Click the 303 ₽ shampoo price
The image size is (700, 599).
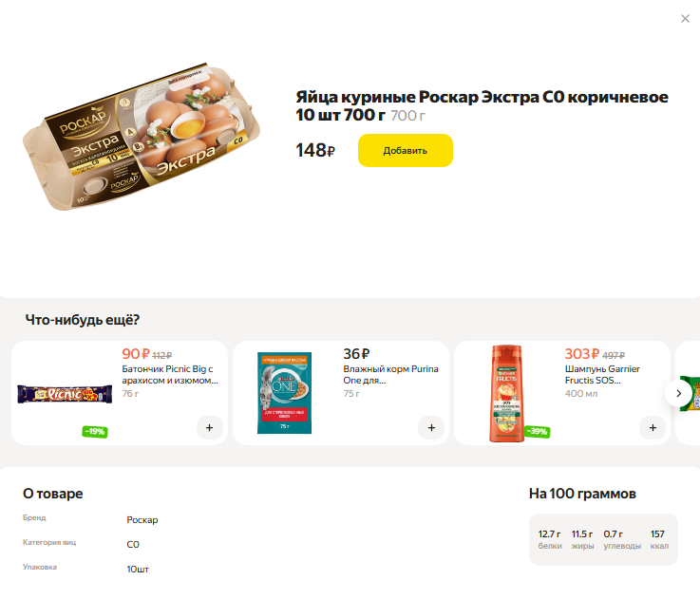[x=583, y=354]
